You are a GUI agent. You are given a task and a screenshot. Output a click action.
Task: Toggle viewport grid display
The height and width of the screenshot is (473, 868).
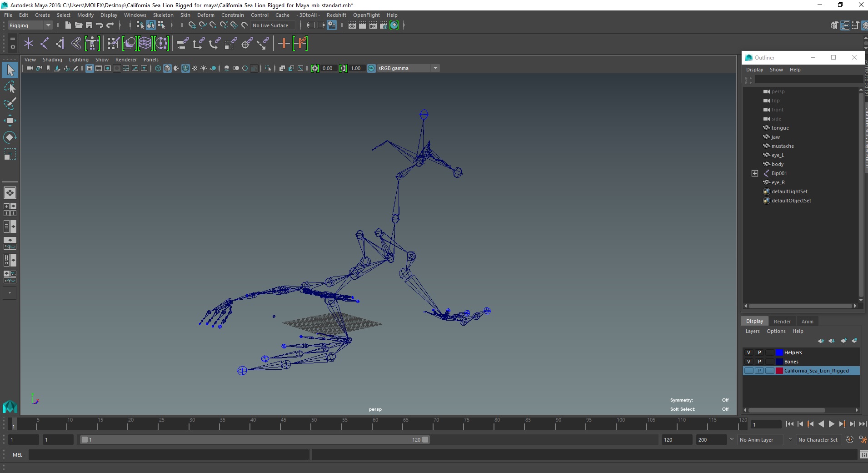90,68
